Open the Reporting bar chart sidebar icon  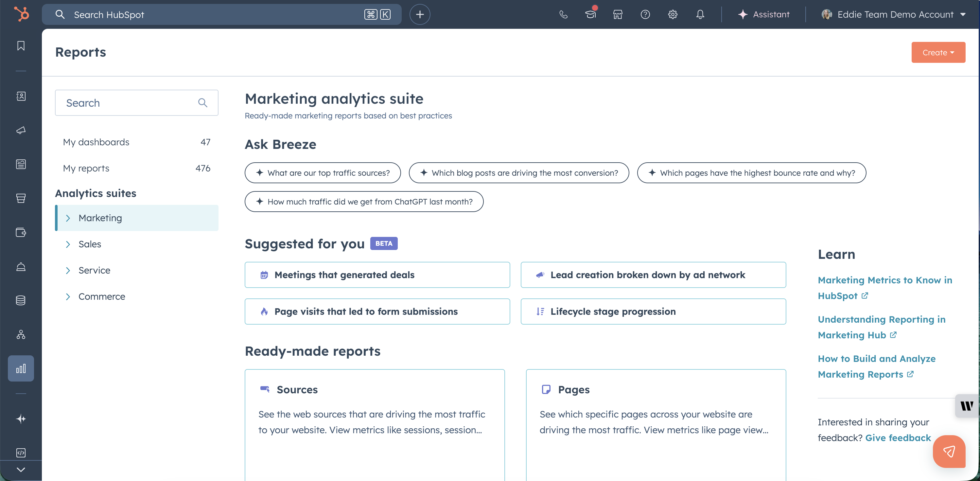coord(21,368)
